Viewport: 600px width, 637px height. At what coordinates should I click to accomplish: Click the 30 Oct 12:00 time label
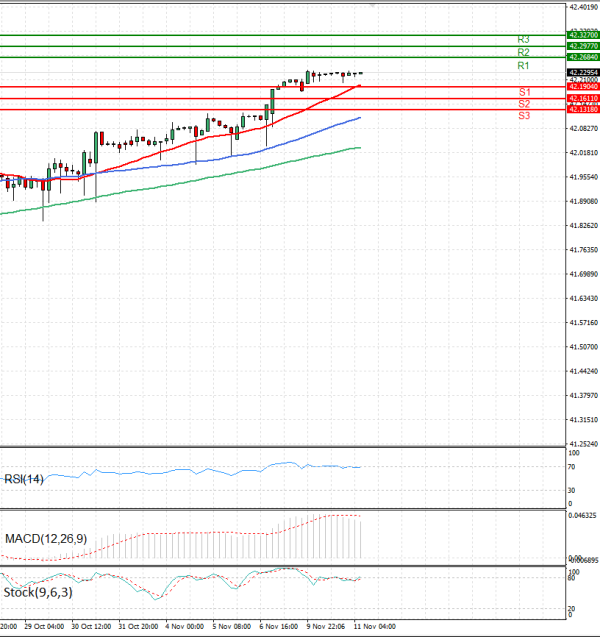90,629
